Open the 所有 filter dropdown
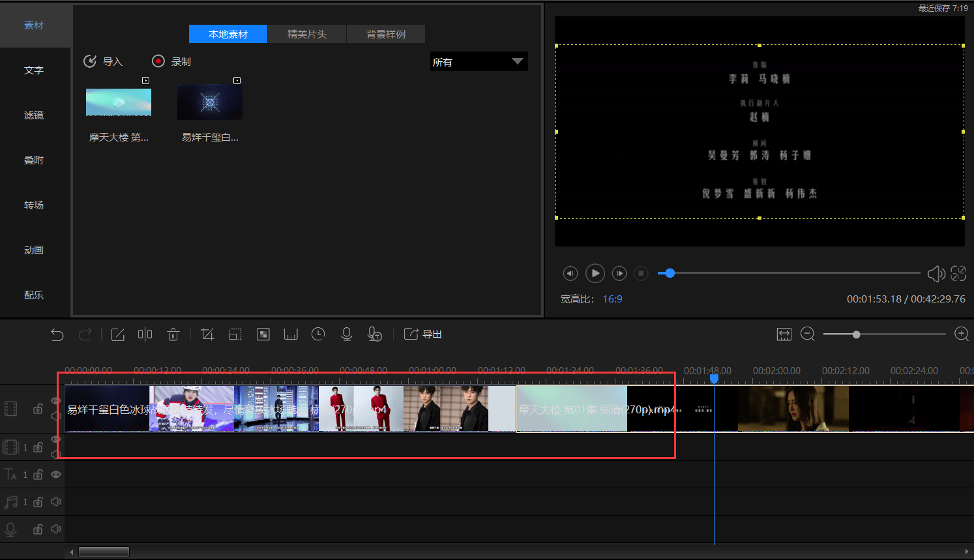Screen dimensions: 974x560 click(x=479, y=62)
